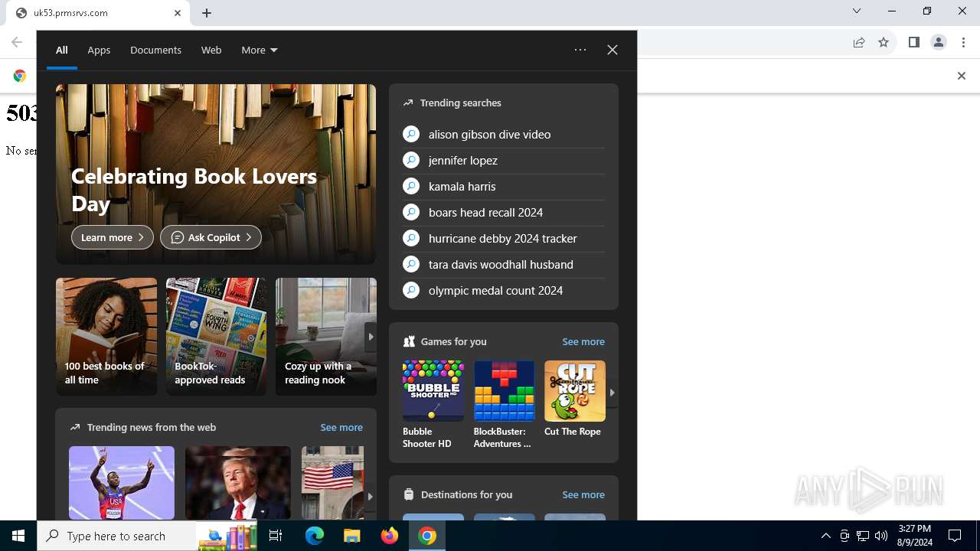
Task: Switch to Chrome in the taskbar
Action: point(427,536)
